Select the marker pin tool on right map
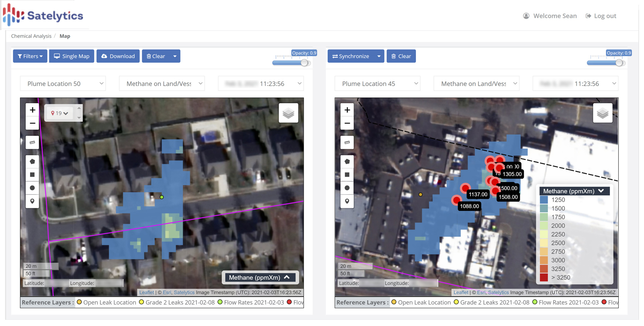The height and width of the screenshot is (326, 644). click(x=347, y=201)
